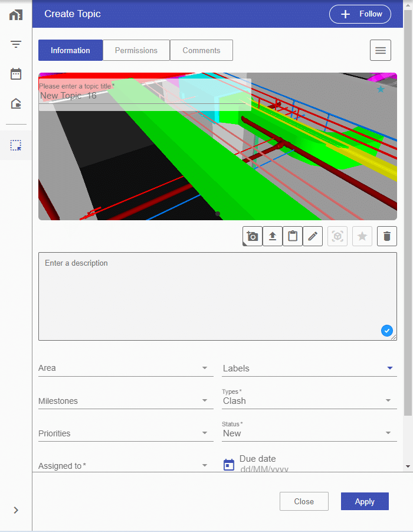Viewport: 413px width, 532px height.
Task: Delete snapshot with trash icon
Action: pyautogui.click(x=387, y=236)
